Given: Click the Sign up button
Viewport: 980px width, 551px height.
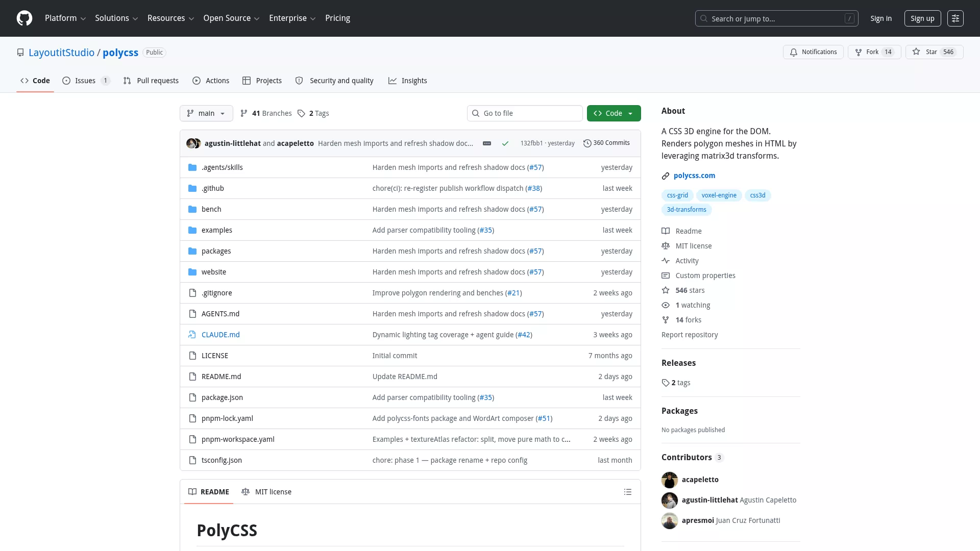Looking at the screenshot, I should pyautogui.click(x=922, y=18).
